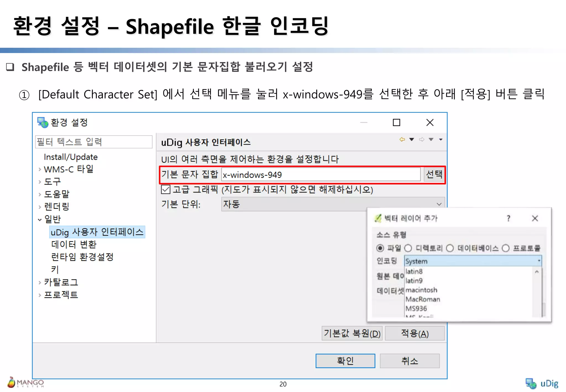
Task: Select 키 tree item
Action: 55,270
